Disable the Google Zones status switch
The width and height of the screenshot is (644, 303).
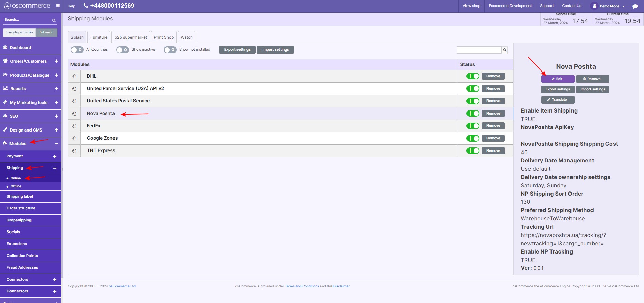473,138
